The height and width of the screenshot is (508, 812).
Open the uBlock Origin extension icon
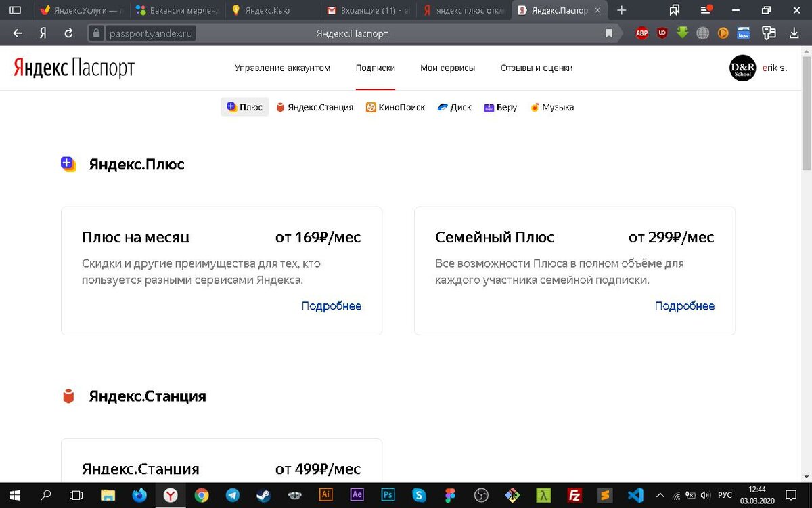point(662,33)
